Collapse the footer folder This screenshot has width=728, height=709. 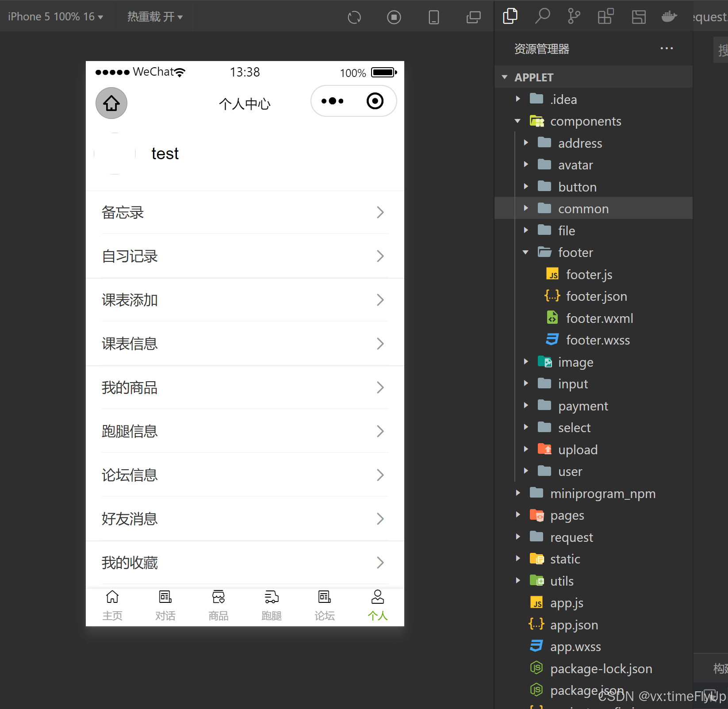pos(594,253)
